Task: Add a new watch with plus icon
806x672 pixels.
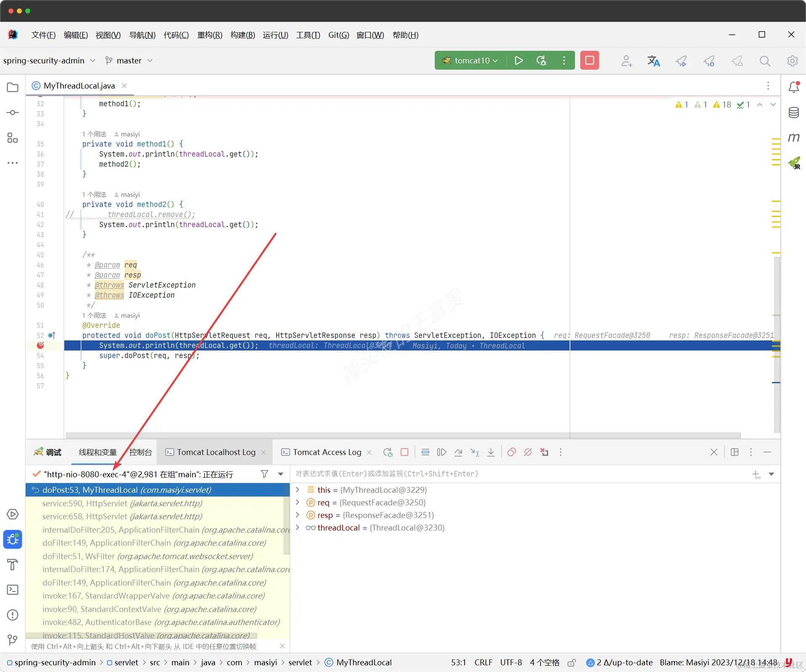Action: click(x=756, y=474)
